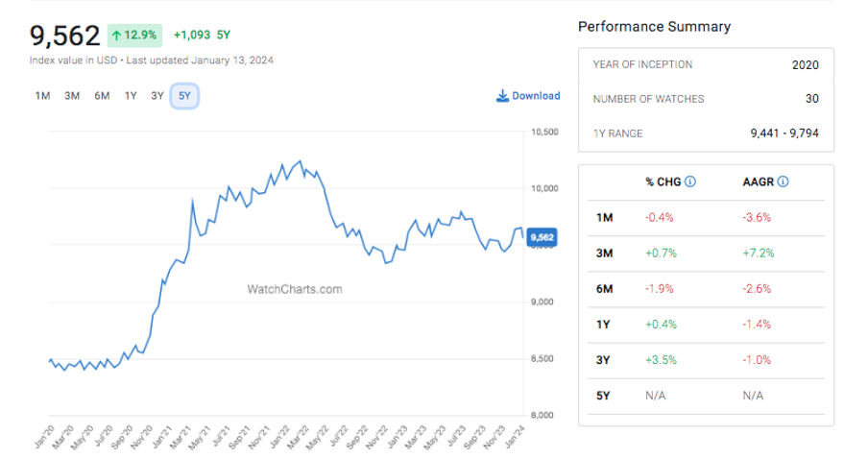Click the Jan'22 x-axis label
The image size is (868, 459).
pyautogui.click(x=279, y=436)
